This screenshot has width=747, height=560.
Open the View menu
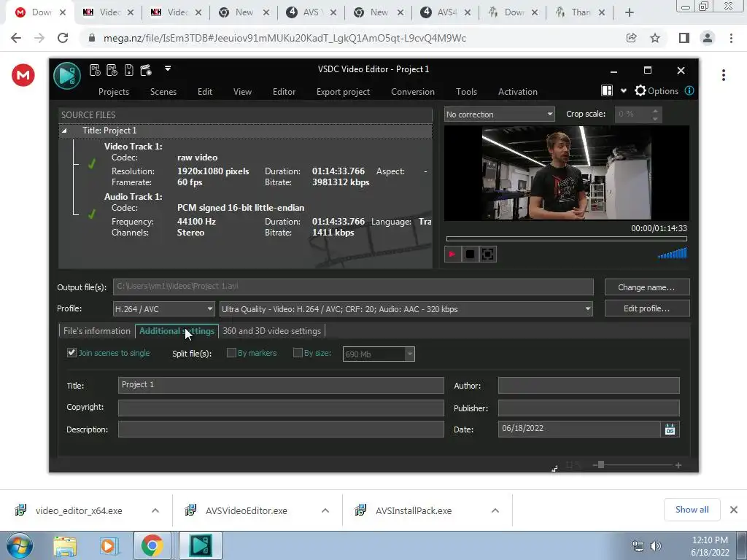[x=242, y=92]
